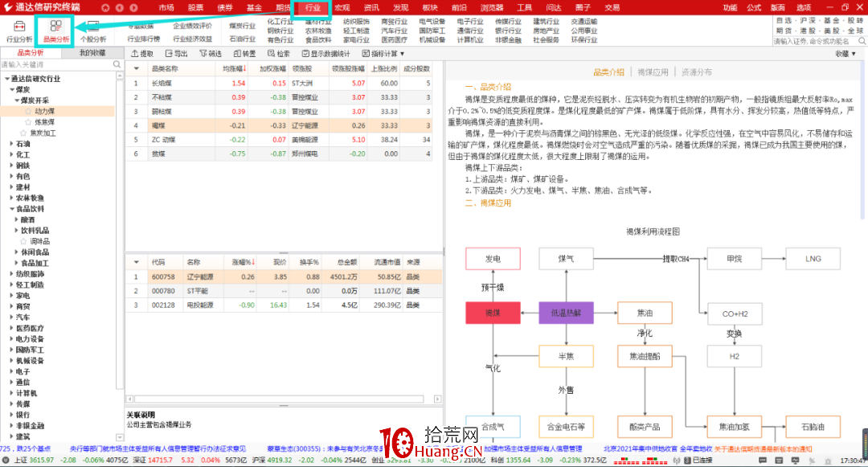Switch to 我的收藏 tab
Viewport: 868px width, 467px height.
pyautogui.click(x=92, y=53)
